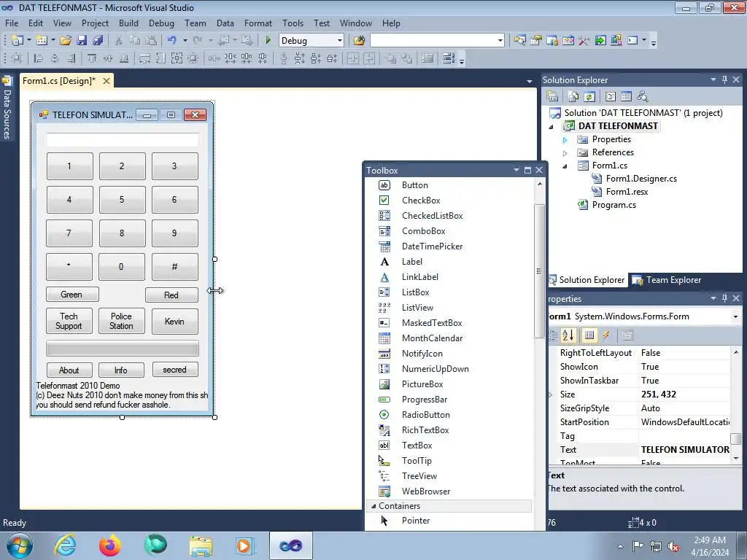Save the current file with floppy icon
This screenshot has width=747, height=560.
[x=82, y=41]
